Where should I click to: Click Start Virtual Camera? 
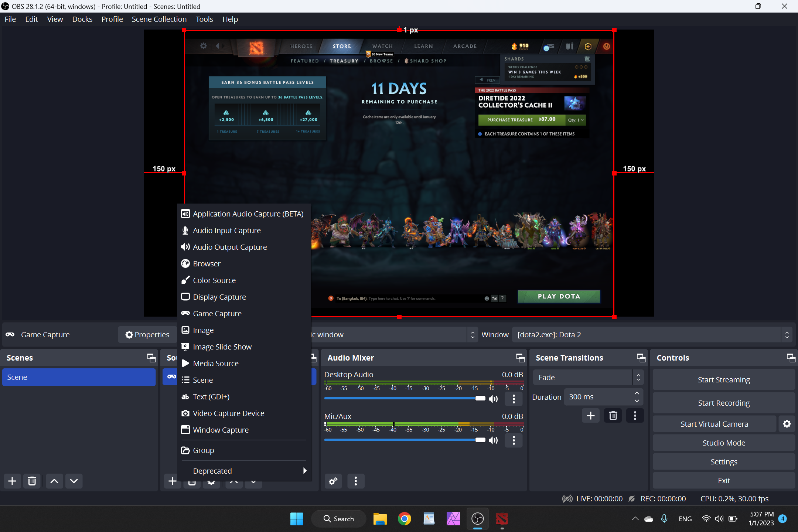click(x=715, y=424)
